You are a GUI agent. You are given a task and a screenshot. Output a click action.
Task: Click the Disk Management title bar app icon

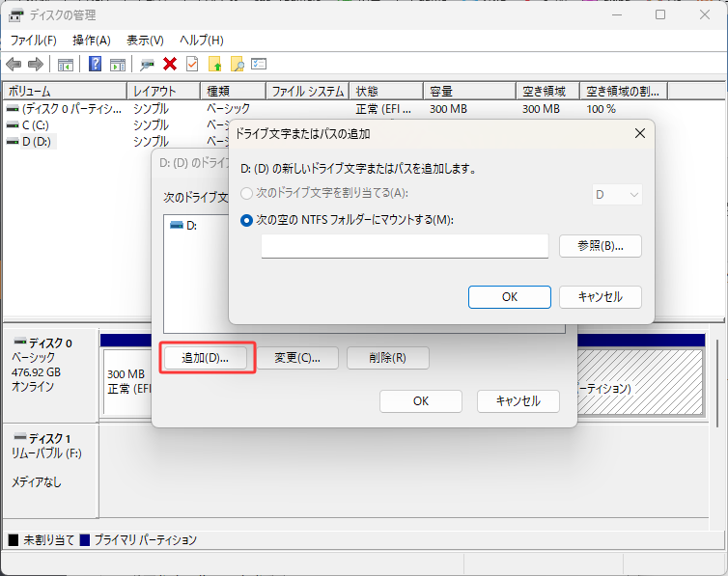[15, 15]
